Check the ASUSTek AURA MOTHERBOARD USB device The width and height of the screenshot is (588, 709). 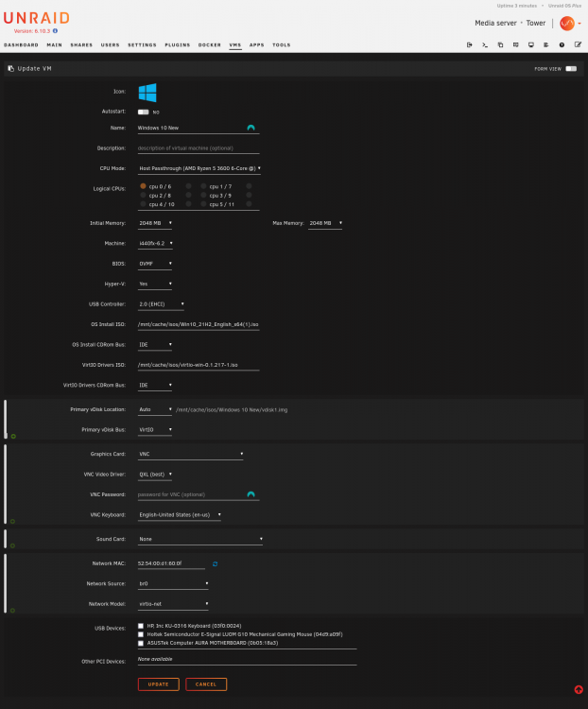coord(141,643)
